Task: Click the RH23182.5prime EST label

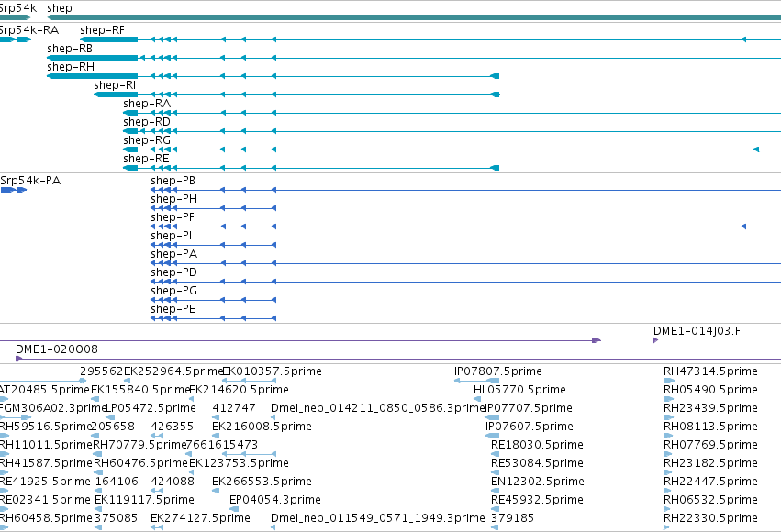Action: (710, 463)
